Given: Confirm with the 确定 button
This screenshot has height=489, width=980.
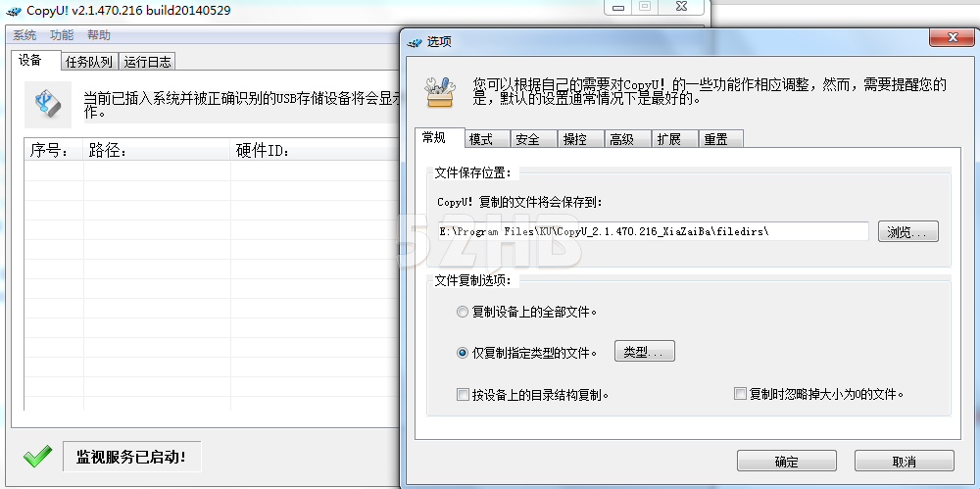Looking at the screenshot, I should click(786, 462).
